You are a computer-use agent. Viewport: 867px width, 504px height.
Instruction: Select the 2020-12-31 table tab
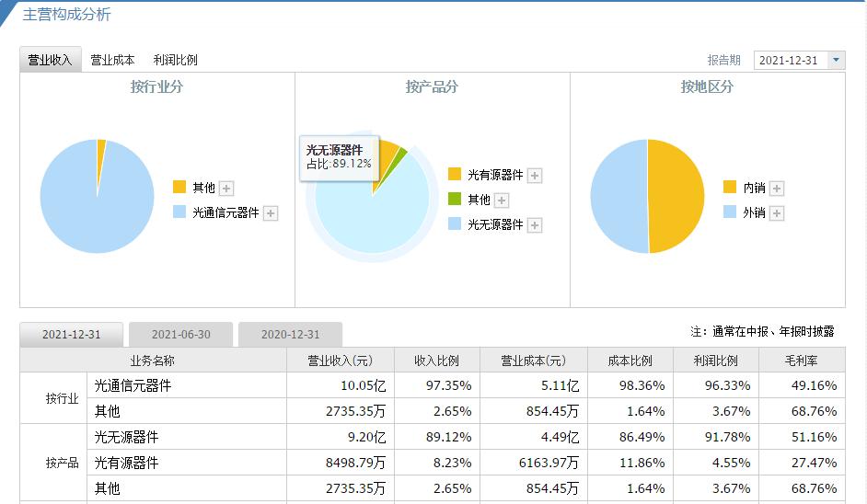pos(290,335)
